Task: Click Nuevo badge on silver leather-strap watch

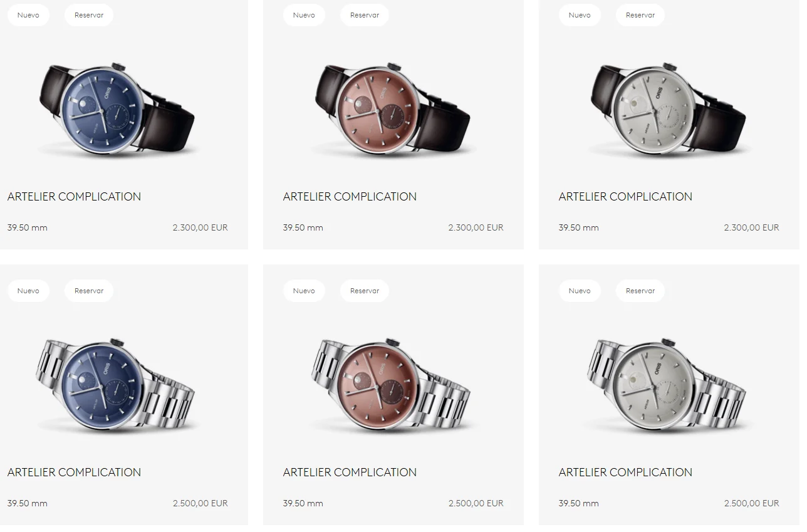Action: click(x=580, y=15)
